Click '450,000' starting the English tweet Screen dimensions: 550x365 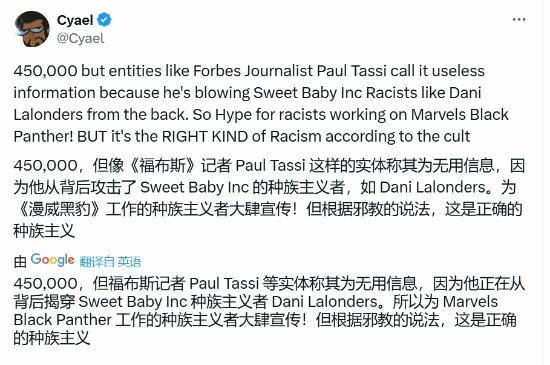click(x=46, y=71)
